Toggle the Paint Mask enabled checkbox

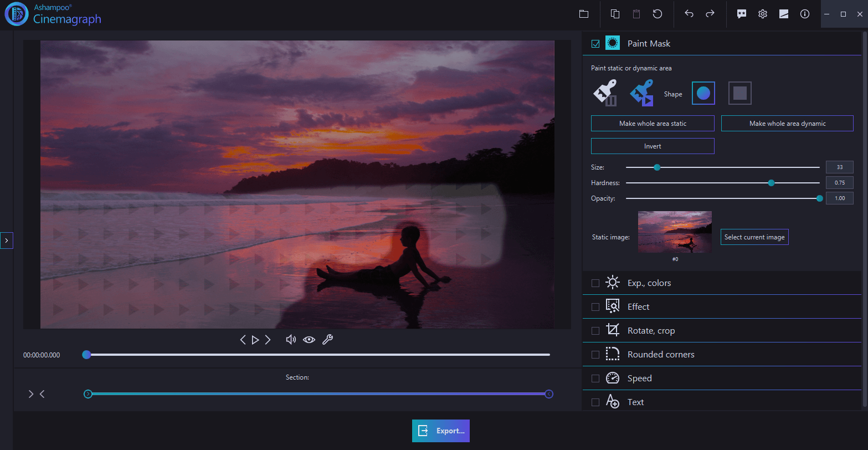[595, 43]
